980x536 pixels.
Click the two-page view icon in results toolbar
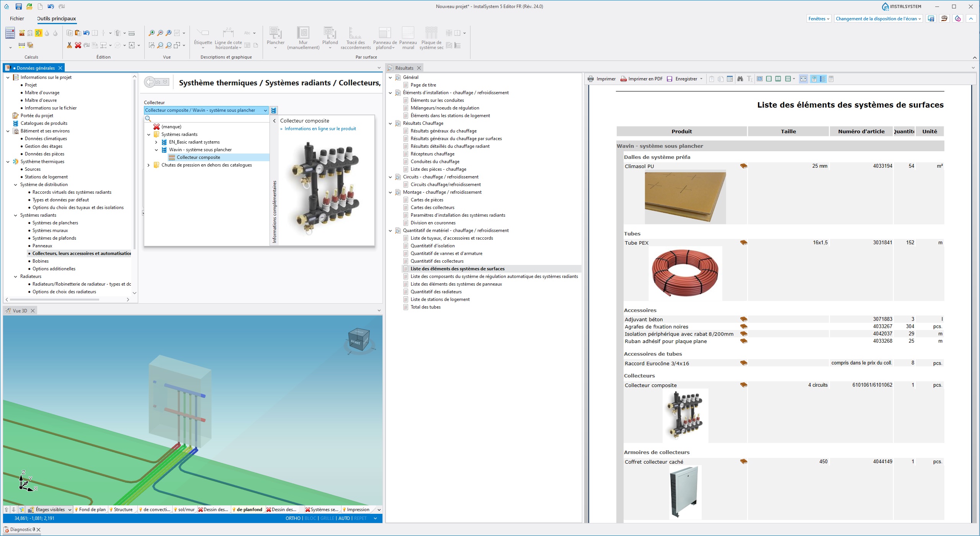point(778,79)
